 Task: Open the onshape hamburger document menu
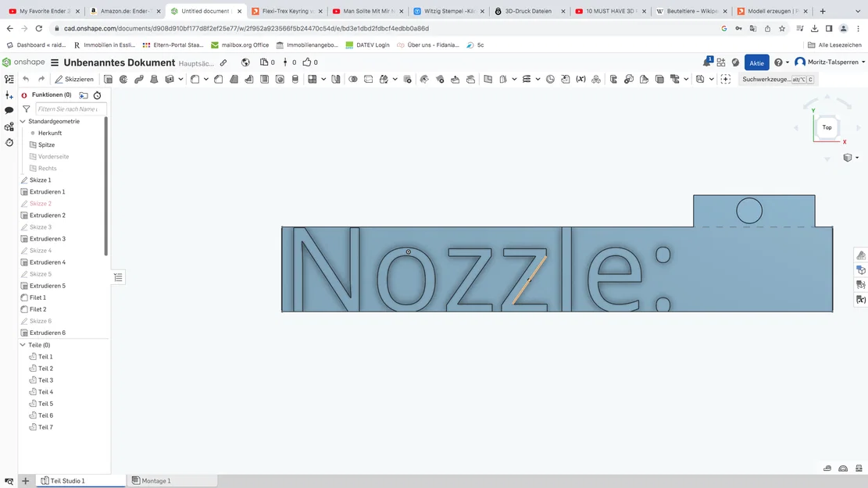(55, 62)
